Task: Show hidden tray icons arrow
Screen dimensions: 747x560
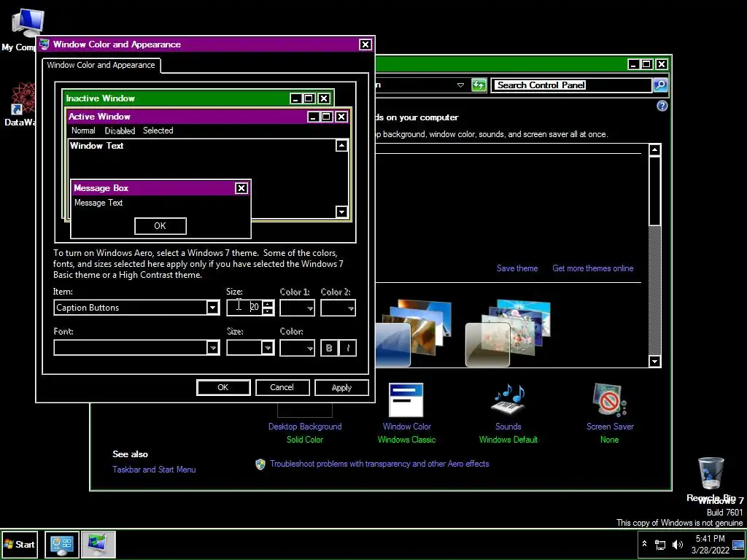Action: 645,544
